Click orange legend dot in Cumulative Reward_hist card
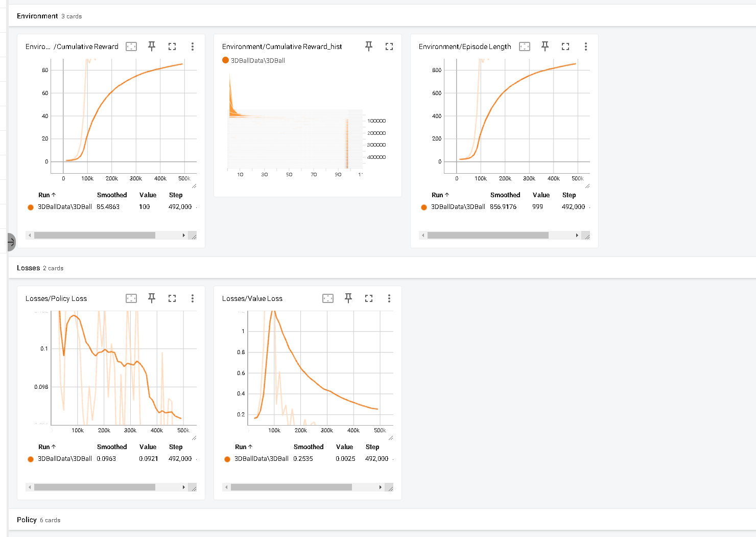Viewport: 756px width, 537px height. (225, 60)
